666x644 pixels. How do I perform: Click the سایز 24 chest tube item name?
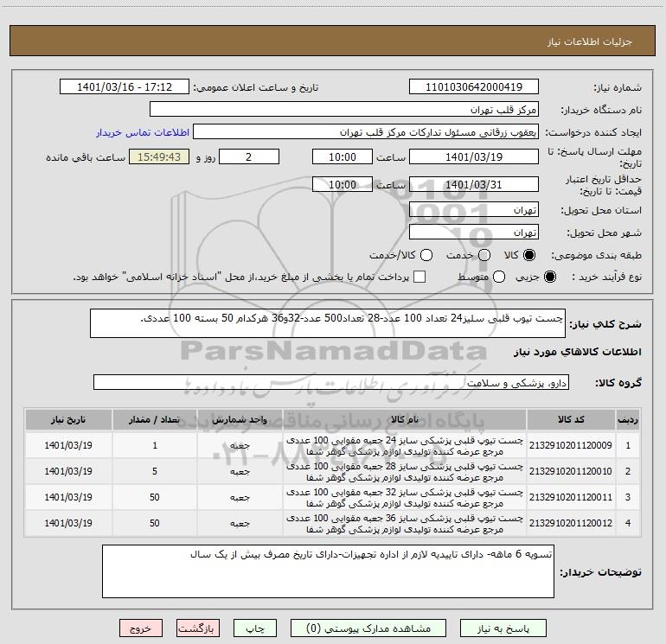tap(405, 446)
